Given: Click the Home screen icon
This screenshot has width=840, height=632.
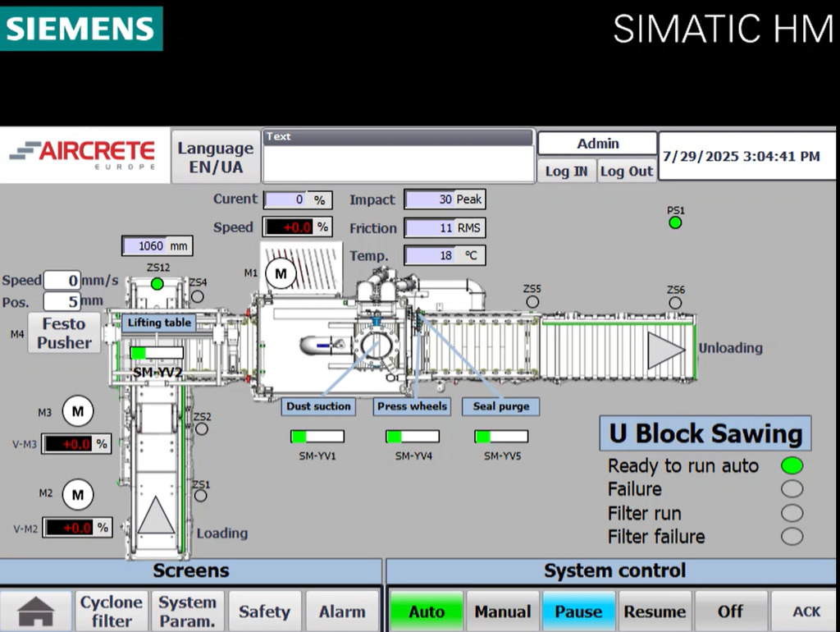Looking at the screenshot, I should [x=36, y=611].
